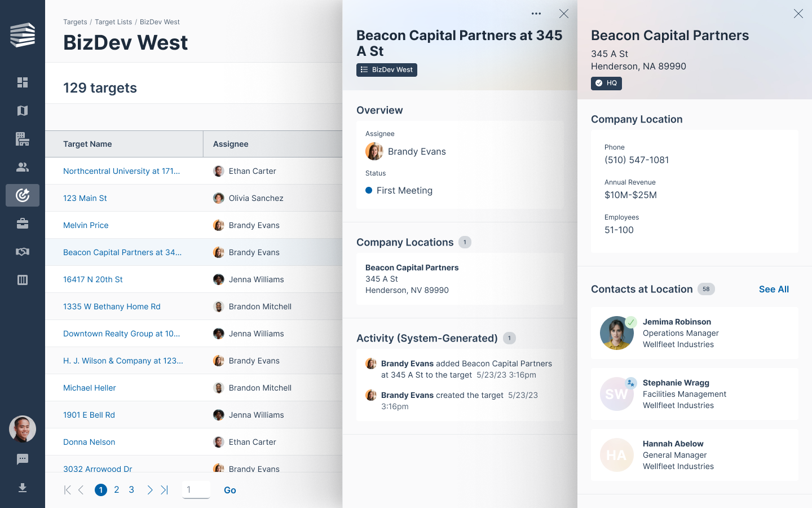812x508 pixels.
Task: Open the contacts people icon in sidebar
Action: point(23,167)
